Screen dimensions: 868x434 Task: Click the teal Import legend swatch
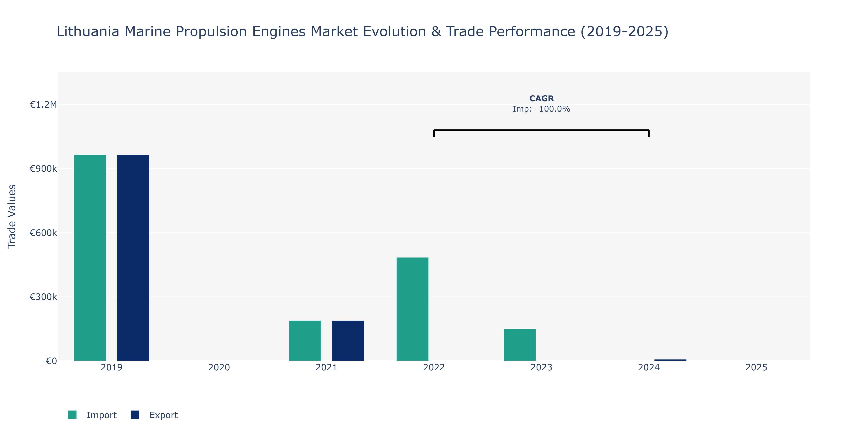pos(72,415)
